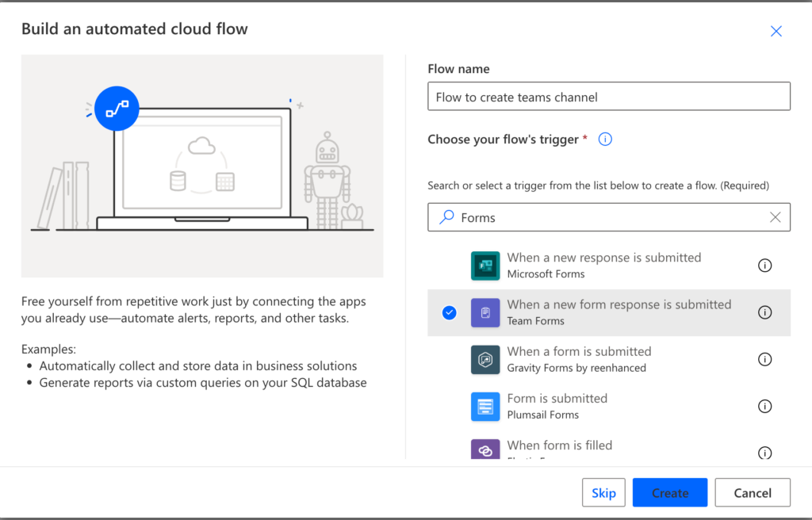This screenshot has height=520, width=812.
Task: Click the Gravity Forms by reenhanced label
Action: 576,368
